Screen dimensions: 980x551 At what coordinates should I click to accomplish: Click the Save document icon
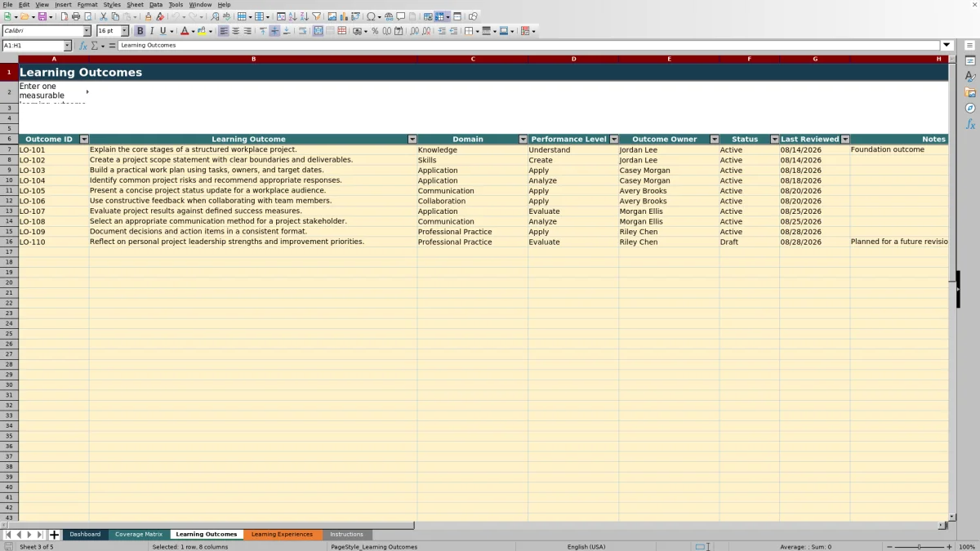pyautogui.click(x=41, y=16)
